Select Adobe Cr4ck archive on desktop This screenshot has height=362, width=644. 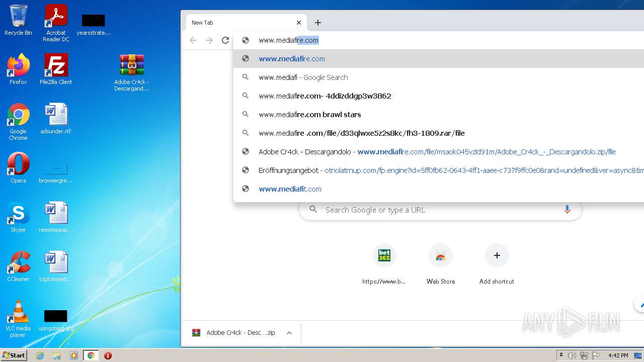[x=131, y=72]
